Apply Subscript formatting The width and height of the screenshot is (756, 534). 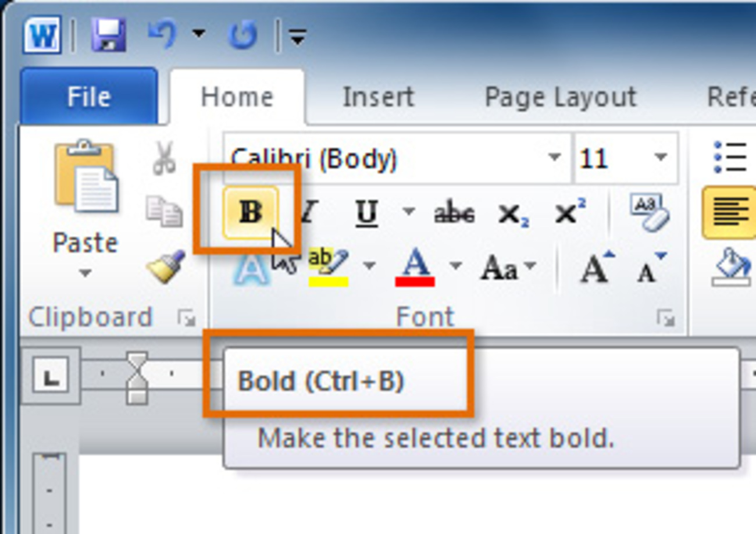pos(512,214)
